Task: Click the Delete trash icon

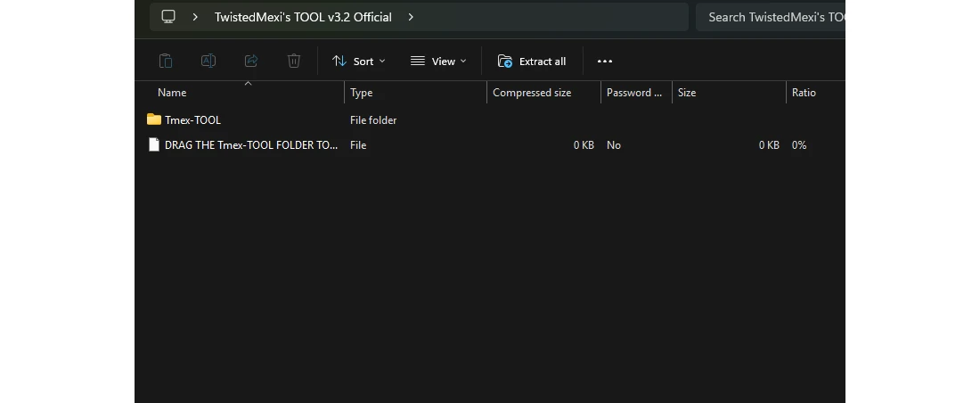Action: coord(294,61)
